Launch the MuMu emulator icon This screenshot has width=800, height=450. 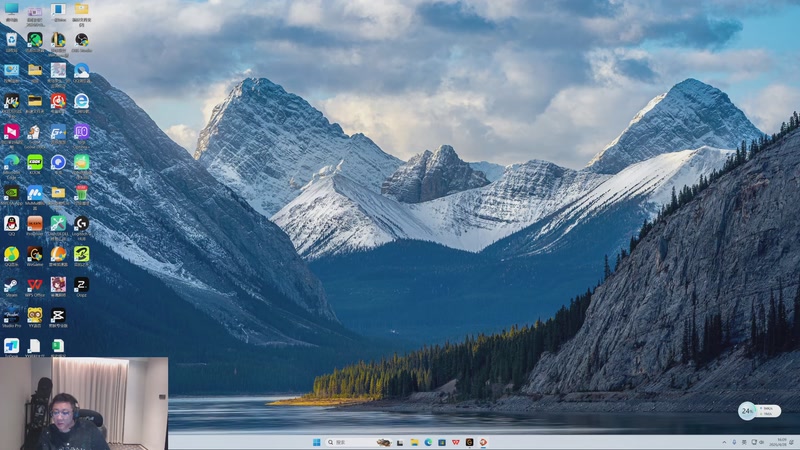pyautogui.click(x=35, y=193)
